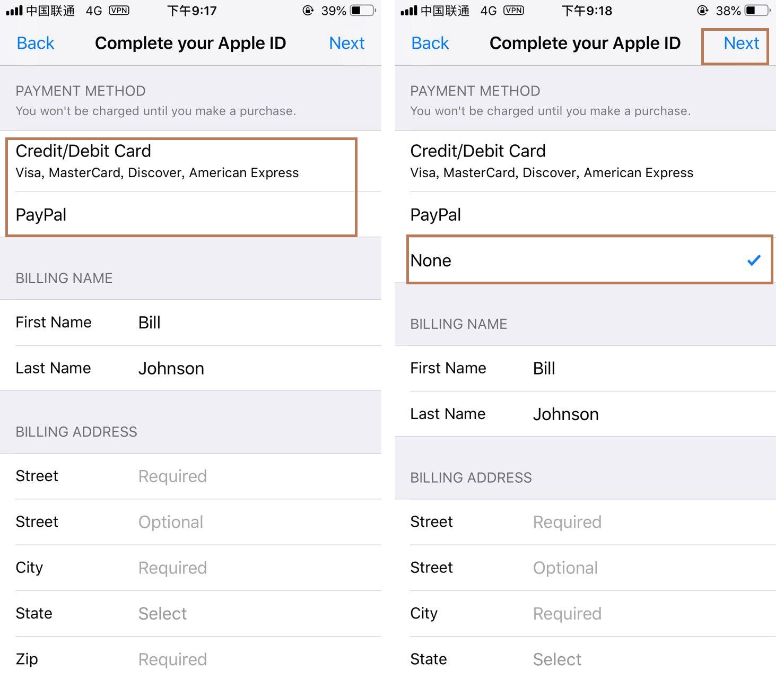Select PayPal in the left screen
This screenshot has height=679, width=784.
(x=180, y=215)
